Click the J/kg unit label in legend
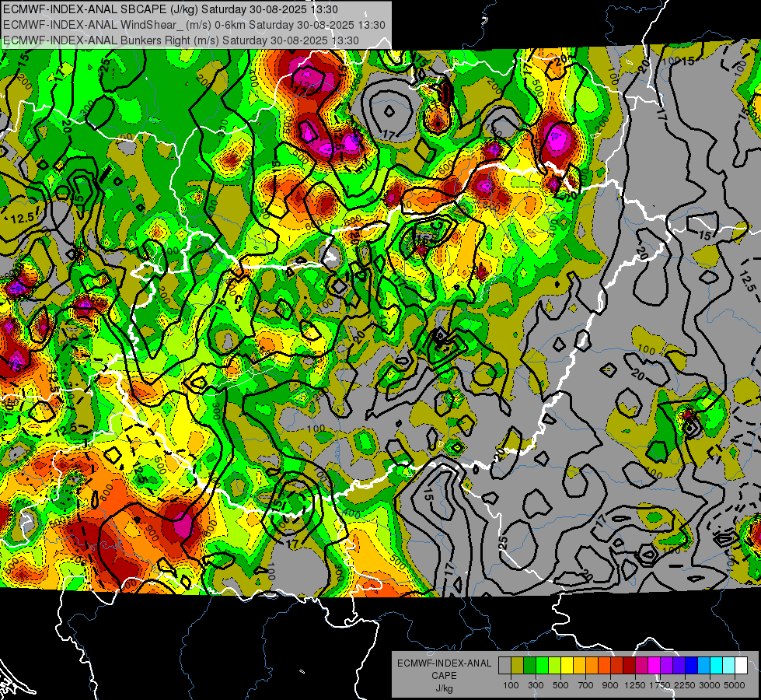Screen dimensions: 761x700 tap(444, 688)
